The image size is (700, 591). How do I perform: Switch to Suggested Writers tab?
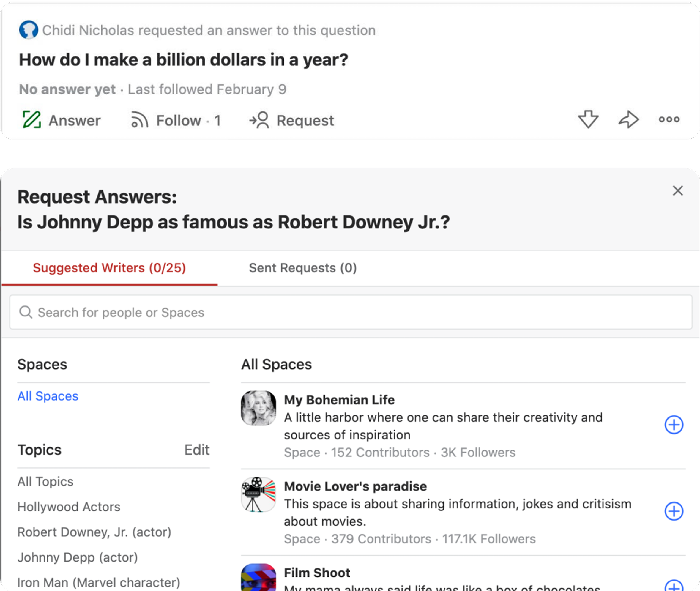click(109, 268)
